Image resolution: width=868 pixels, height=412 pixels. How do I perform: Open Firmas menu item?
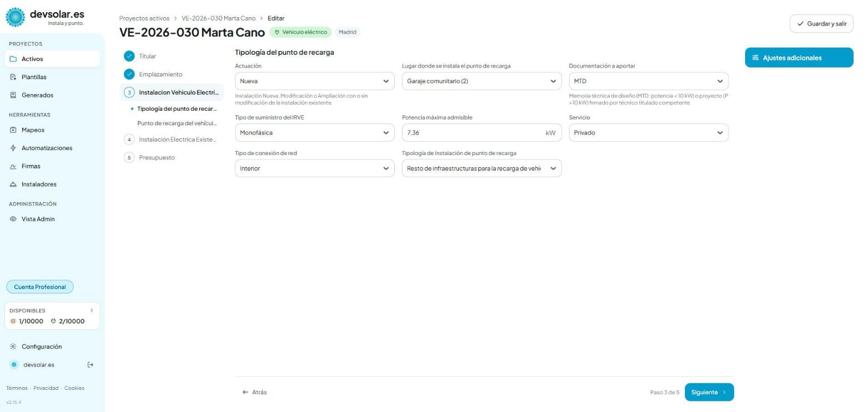(53, 166)
